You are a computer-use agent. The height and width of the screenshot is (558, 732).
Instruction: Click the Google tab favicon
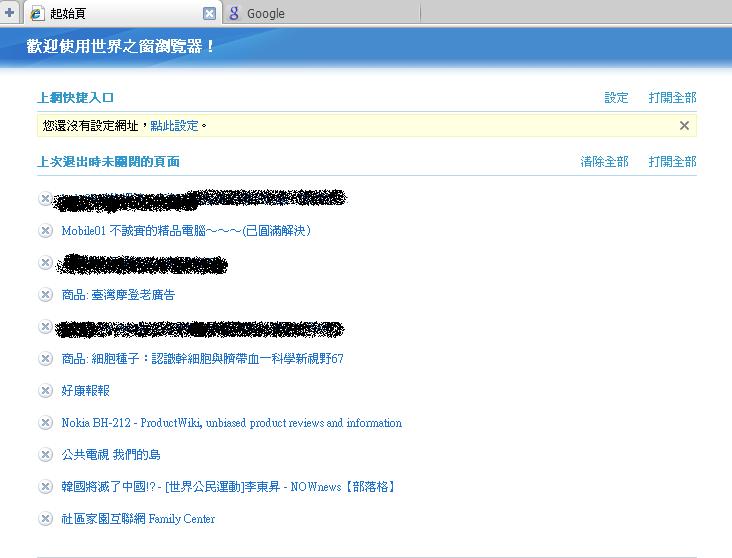(234, 14)
